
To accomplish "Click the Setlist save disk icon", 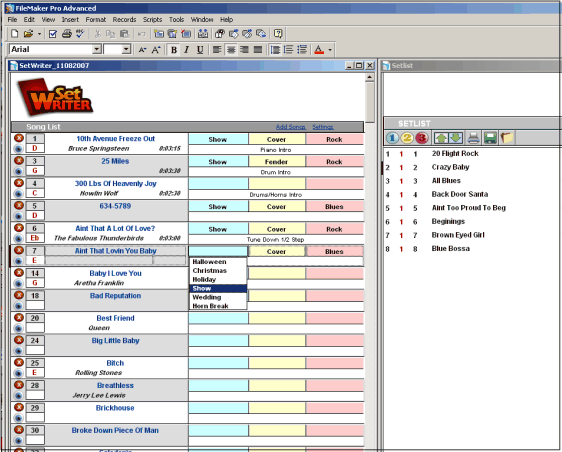I will point(490,138).
